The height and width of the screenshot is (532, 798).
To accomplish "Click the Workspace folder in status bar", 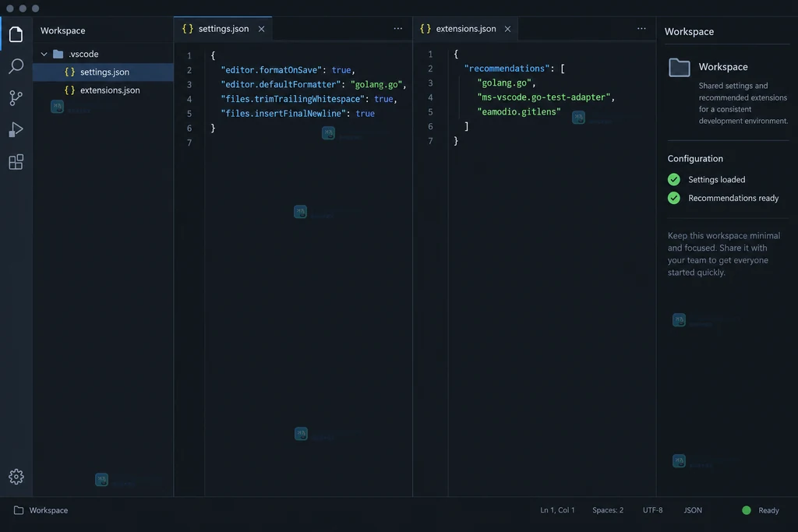I will 41,510.
